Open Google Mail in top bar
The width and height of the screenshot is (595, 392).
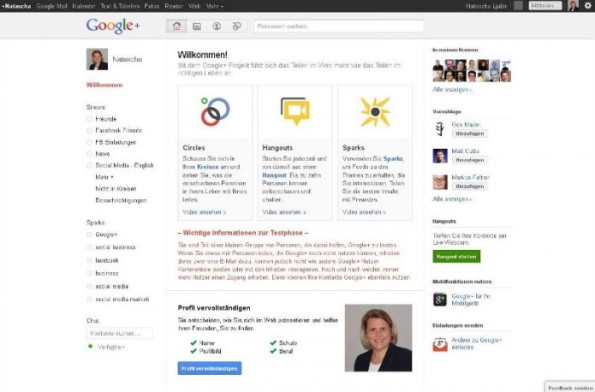pyautogui.click(x=52, y=6)
